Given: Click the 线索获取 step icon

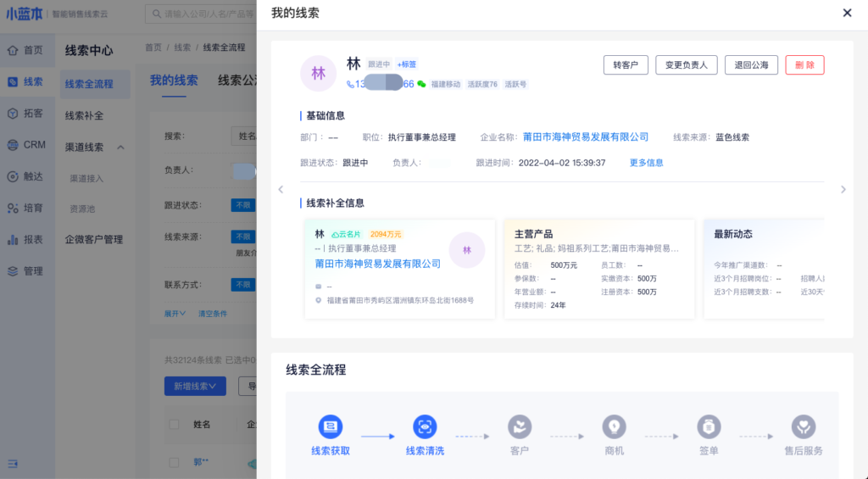Looking at the screenshot, I should [x=330, y=426].
